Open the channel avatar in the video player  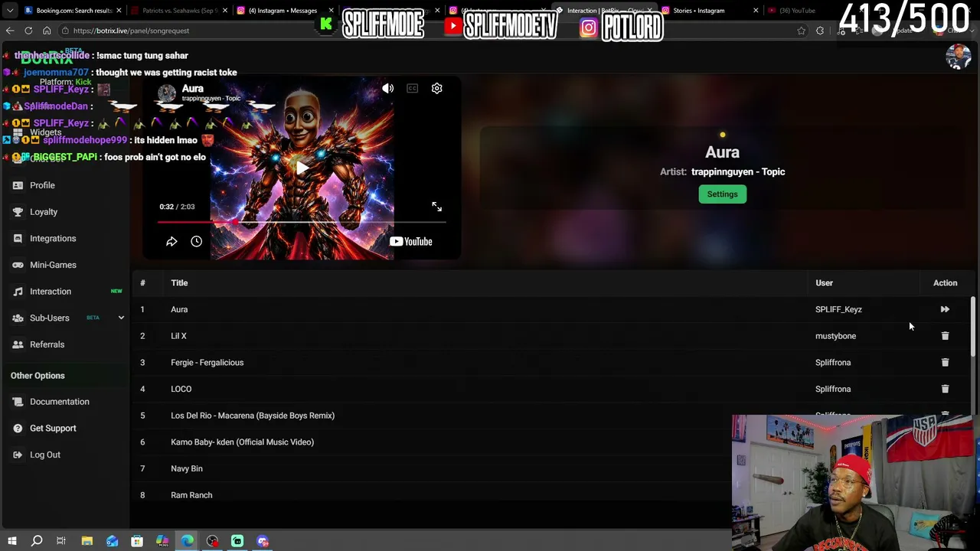167,93
